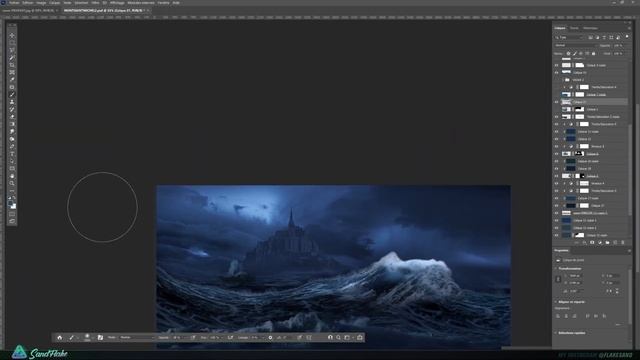Select the Lasso tool
Viewport: 640px width, 360px height.
12,50
